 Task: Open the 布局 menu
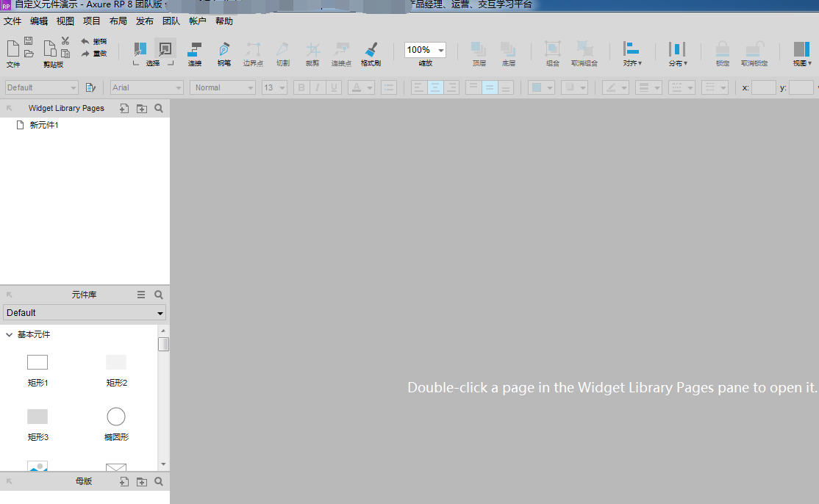[118, 21]
